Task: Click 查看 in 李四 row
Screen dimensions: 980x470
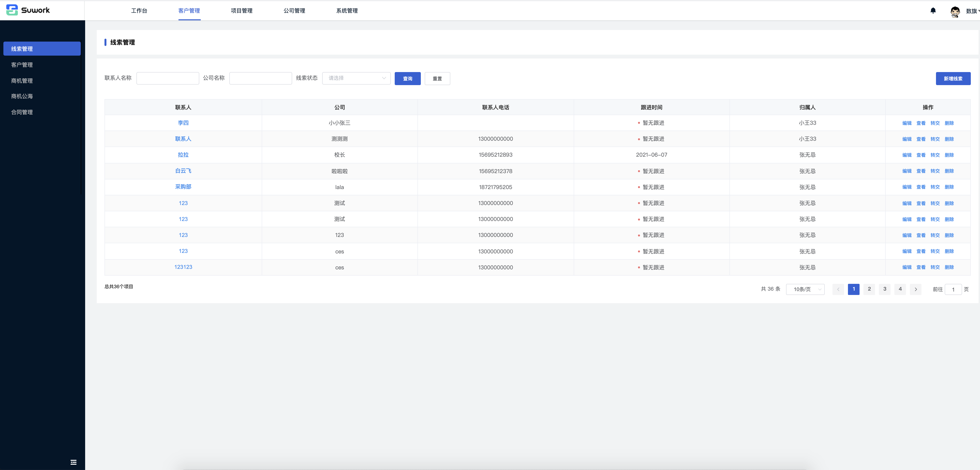Action: (x=921, y=123)
